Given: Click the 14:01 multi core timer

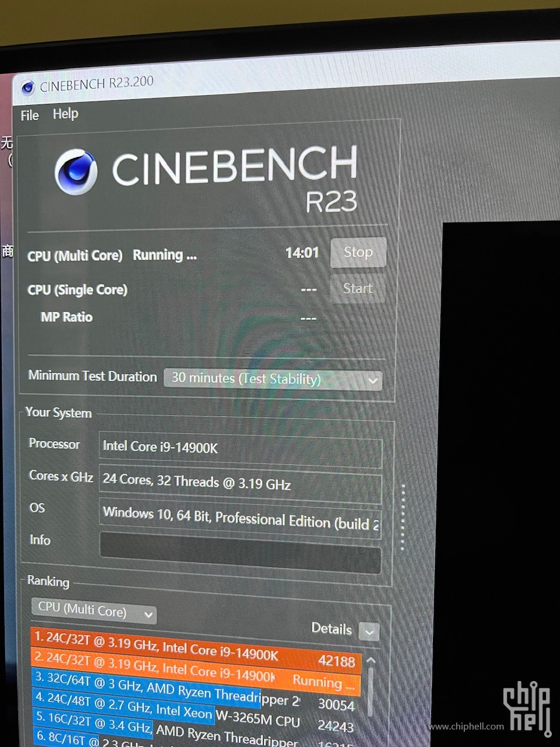Looking at the screenshot, I should click(302, 253).
